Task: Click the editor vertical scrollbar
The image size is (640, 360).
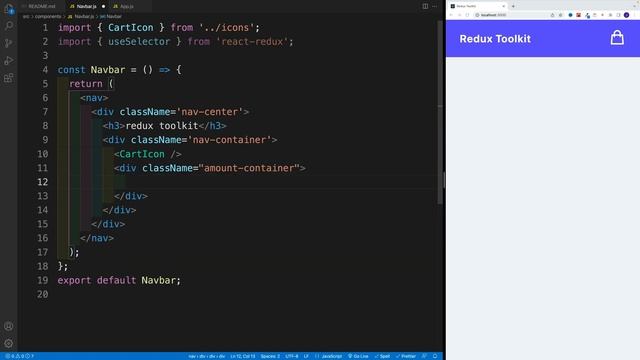Action: pos(440,112)
